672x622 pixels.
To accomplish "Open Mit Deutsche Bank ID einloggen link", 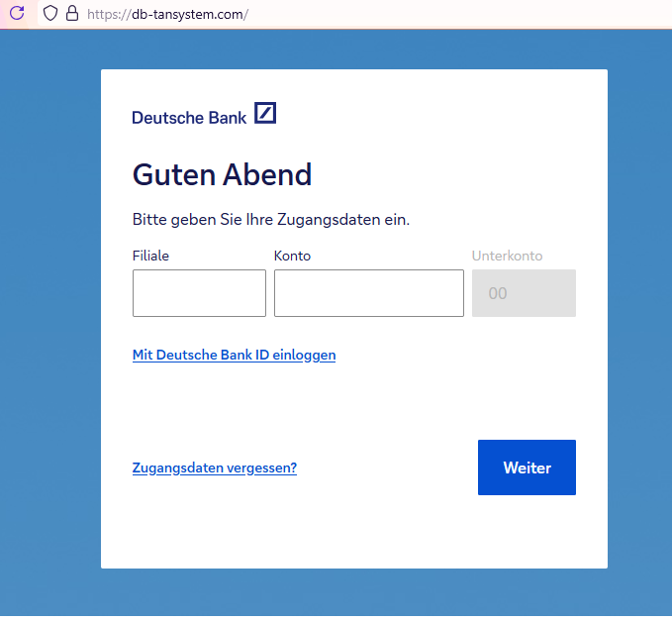I will click(234, 356).
